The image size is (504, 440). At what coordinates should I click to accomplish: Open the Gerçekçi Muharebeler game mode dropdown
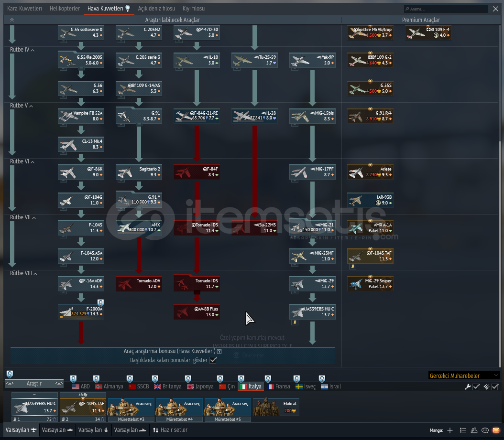[x=464, y=376]
